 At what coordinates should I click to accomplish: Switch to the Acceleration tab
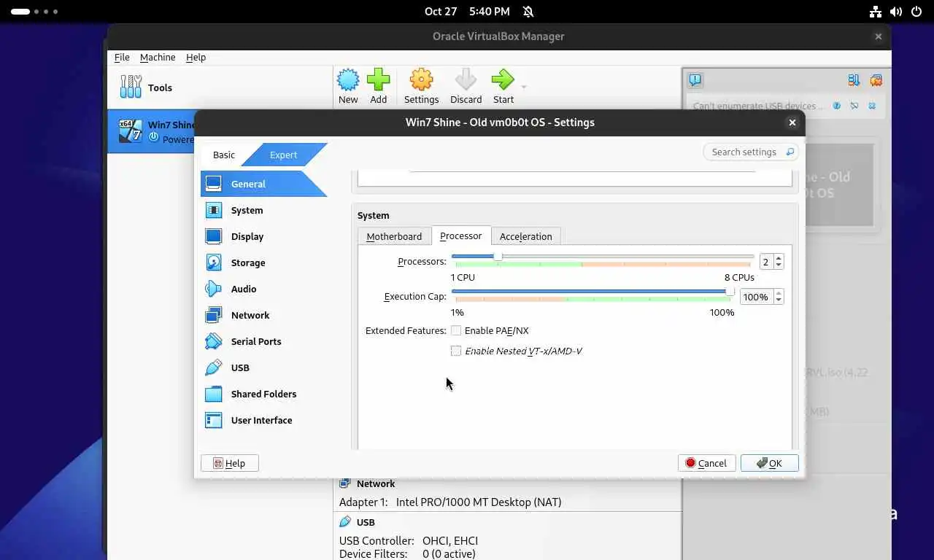(x=526, y=236)
